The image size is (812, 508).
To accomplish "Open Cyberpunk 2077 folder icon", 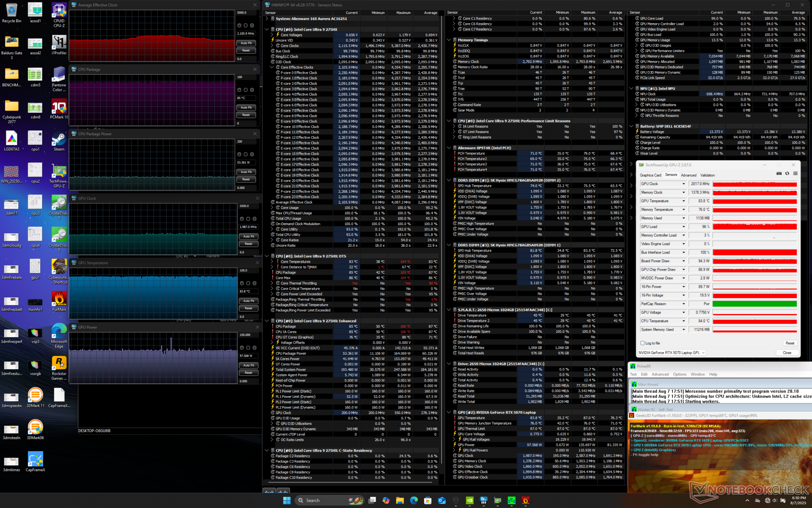I will 11,112.
